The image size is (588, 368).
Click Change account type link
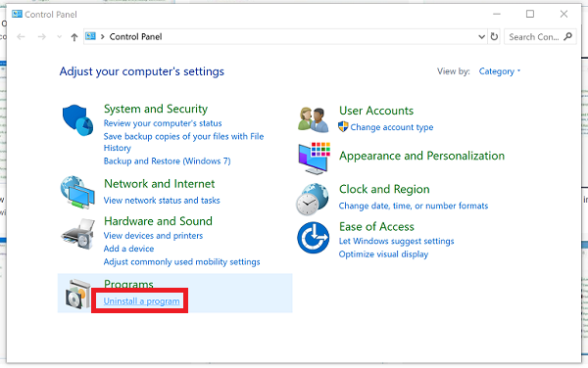tap(392, 127)
